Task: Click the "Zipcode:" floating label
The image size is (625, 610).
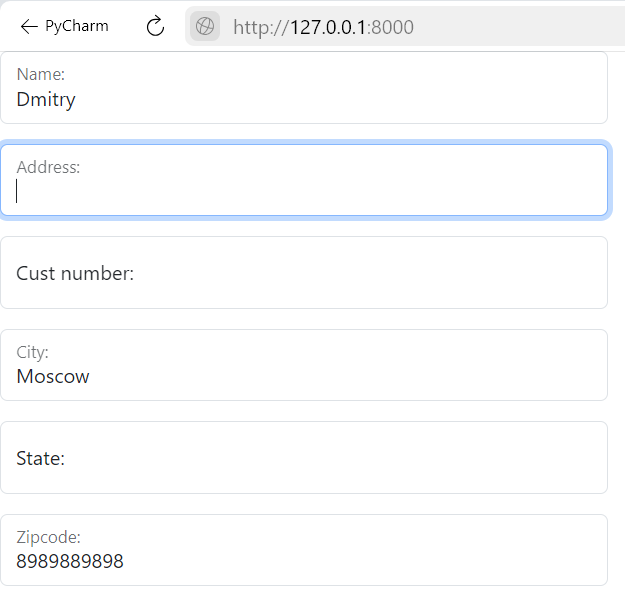Action: (x=48, y=537)
